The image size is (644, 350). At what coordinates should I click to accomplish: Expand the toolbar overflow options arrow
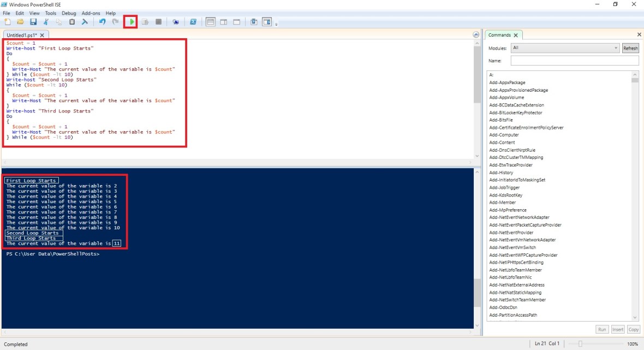[x=277, y=24]
